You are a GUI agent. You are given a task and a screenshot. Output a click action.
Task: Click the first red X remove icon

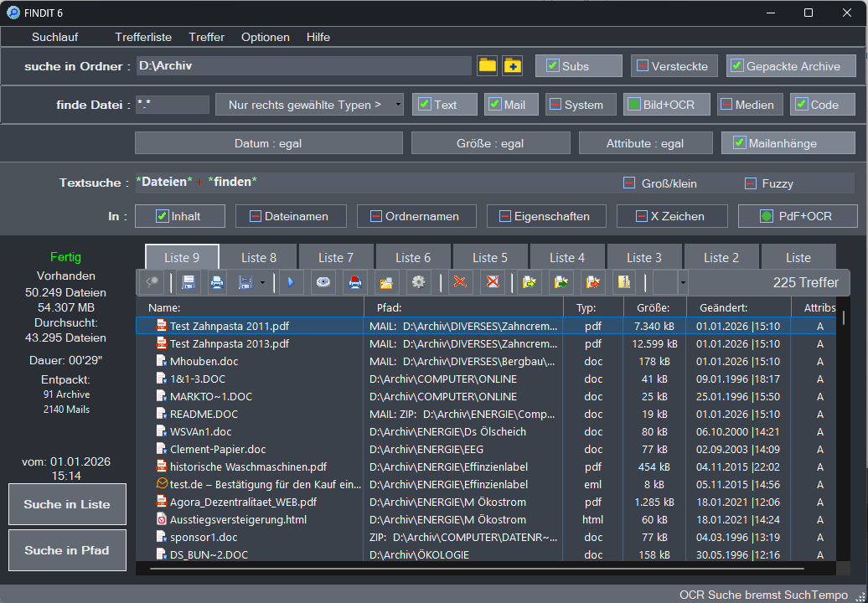459,282
